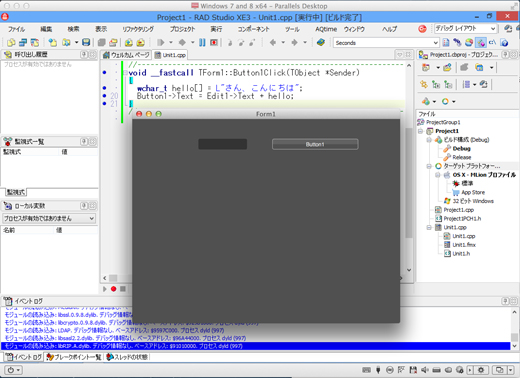520x378 pixels.
Task: Open the debug layout combo box
Action: [x=466, y=29]
